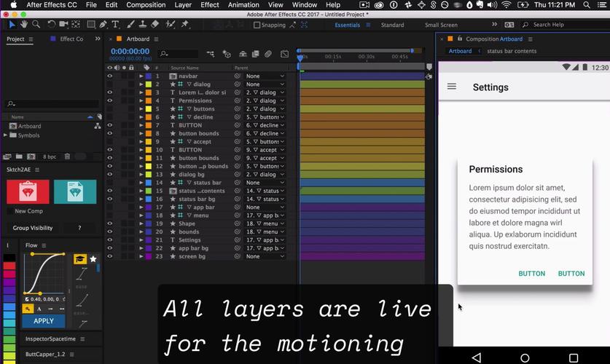
Task: Open the Layer menu
Action: tap(183, 5)
